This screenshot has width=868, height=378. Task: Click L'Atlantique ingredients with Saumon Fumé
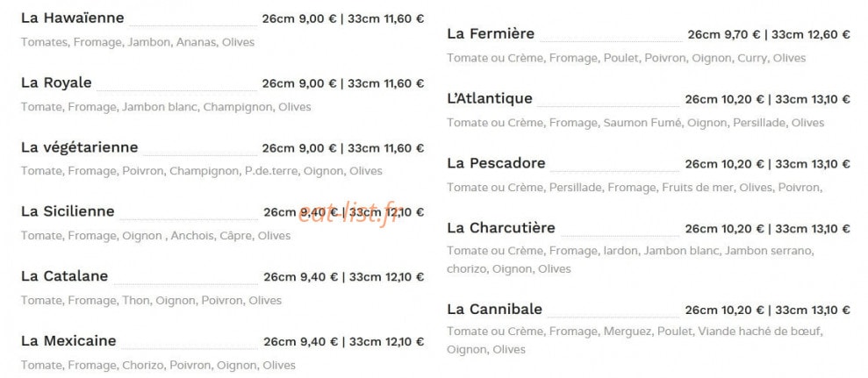click(635, 123)
